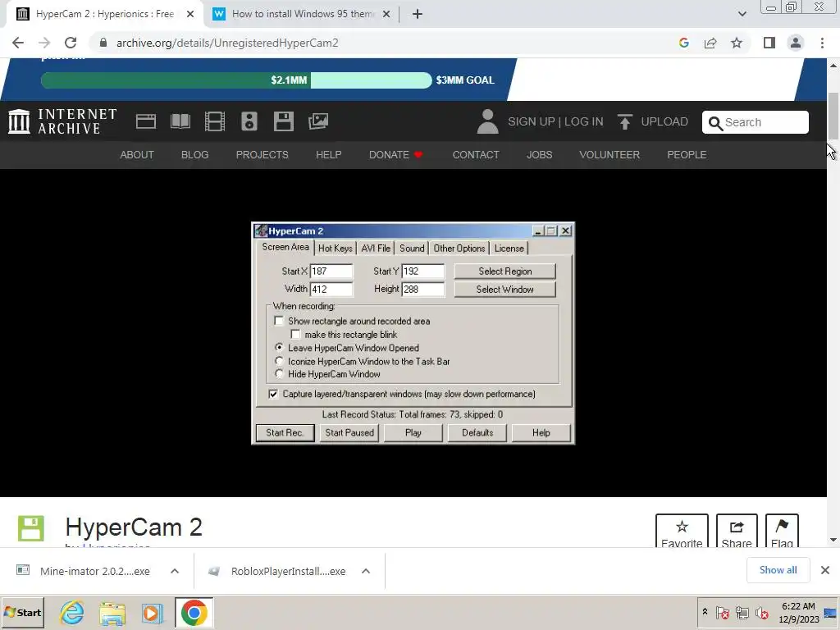Viewport: 840px width, 630px height.
Task: Open the Internet Archive software floppy icon
Action: point(283,121)
